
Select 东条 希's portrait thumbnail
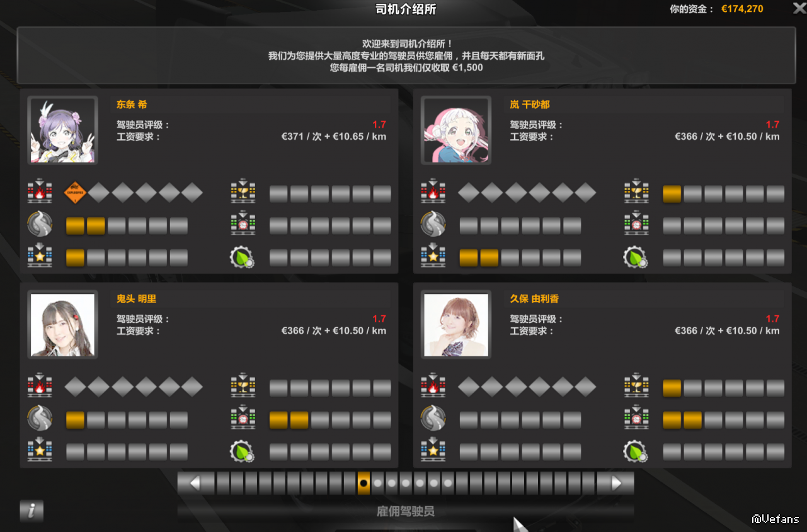coord(62,130)
